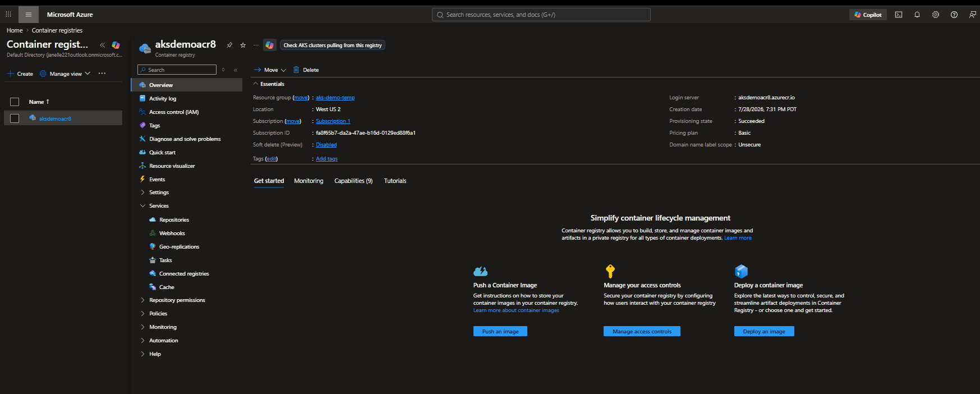Go to the Container registries breadcrumb
Image resolution: width=980 pixels, height=394 pixels.
click(x=57, y=30)
